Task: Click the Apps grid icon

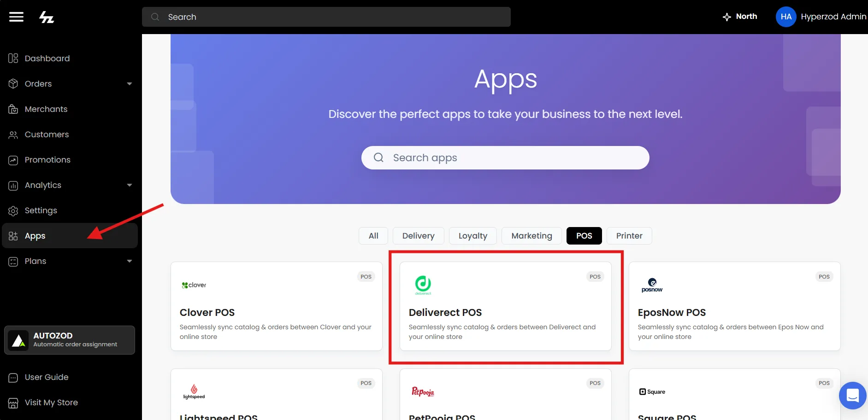Action: 13,236
